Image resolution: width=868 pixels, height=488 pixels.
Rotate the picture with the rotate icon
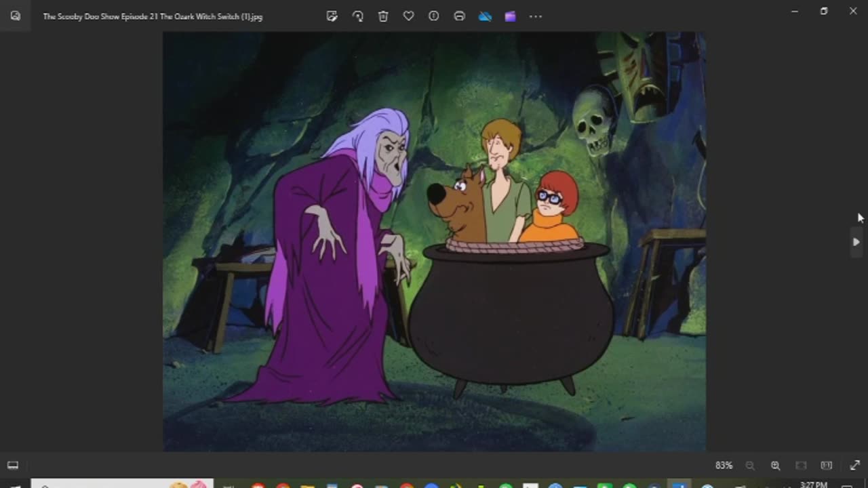(x=357, y=16)
